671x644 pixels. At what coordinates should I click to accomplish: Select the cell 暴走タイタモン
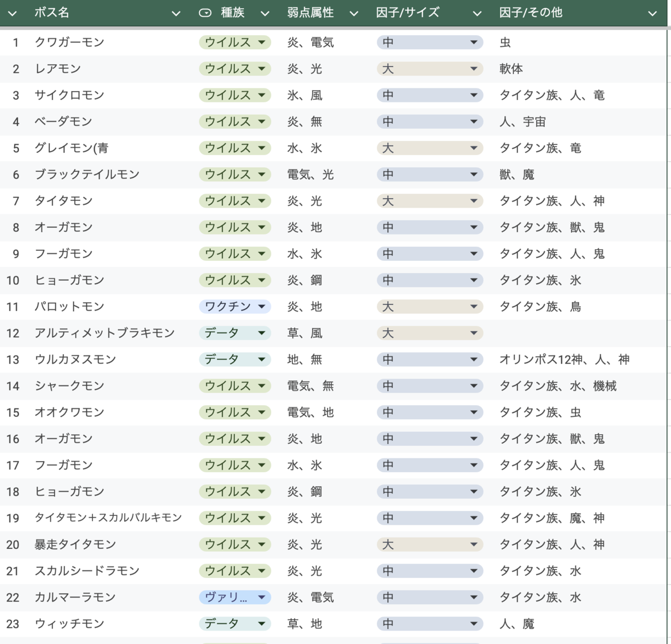pos(75,544)
